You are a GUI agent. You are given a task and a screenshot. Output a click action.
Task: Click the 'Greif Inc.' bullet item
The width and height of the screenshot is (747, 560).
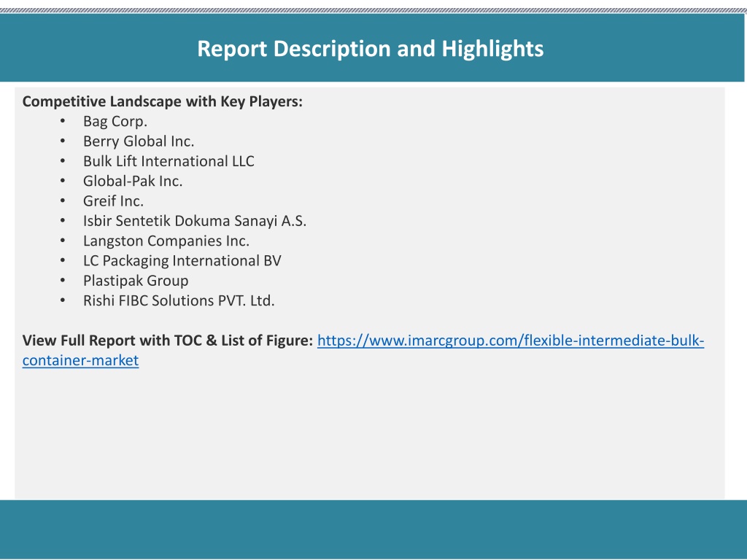(113, 201)
